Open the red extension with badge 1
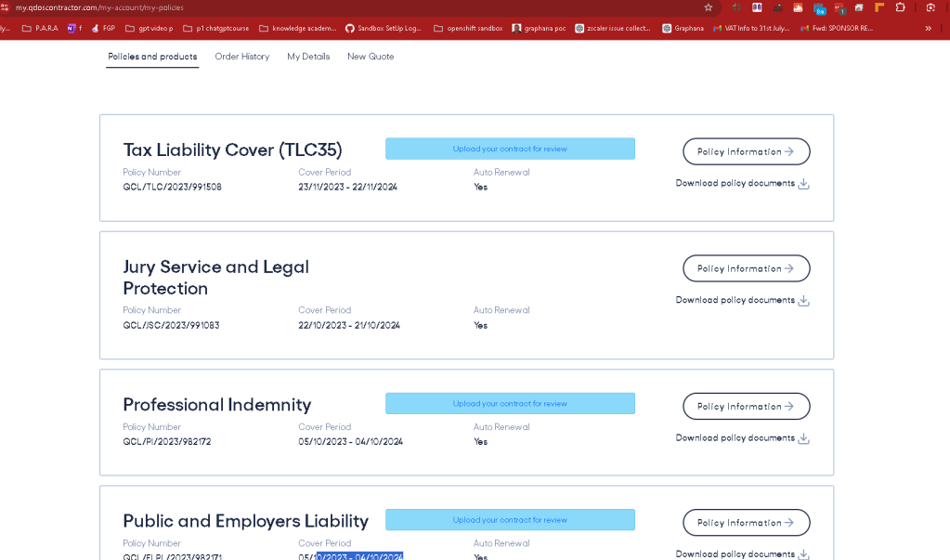Screen dimensions: 950x560 click(839, 8)
